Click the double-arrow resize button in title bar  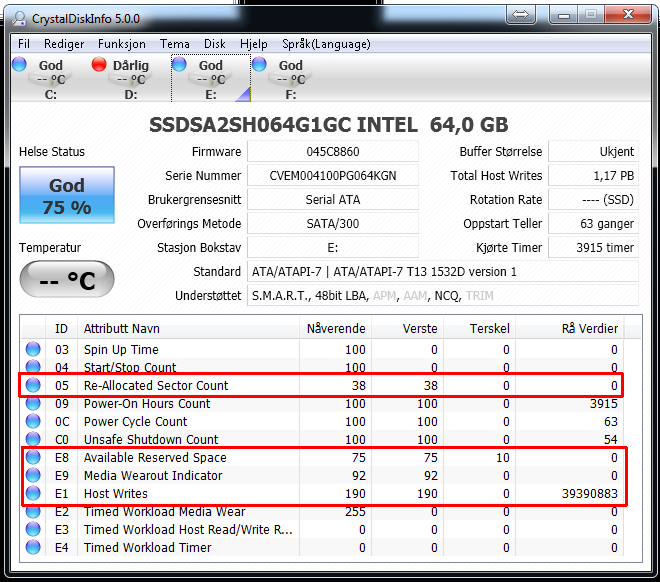coord(520,15)
